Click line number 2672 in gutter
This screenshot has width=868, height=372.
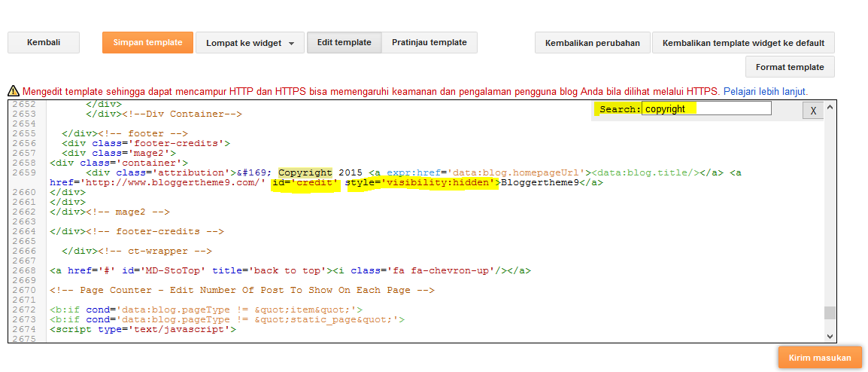(x=24, y=309)
